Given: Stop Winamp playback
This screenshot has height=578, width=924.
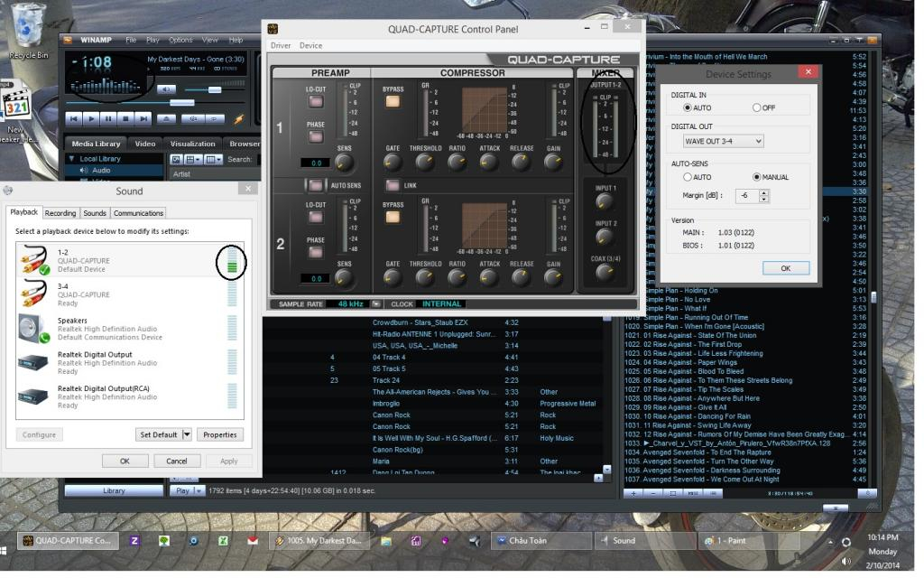Looking at the screenshot, I should click(x=125, y=118).
